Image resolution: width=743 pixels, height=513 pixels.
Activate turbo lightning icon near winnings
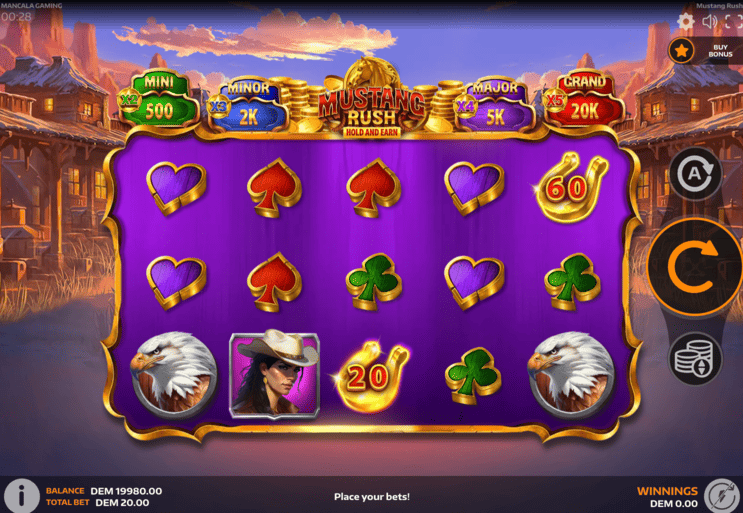click(x=723, y=495)
